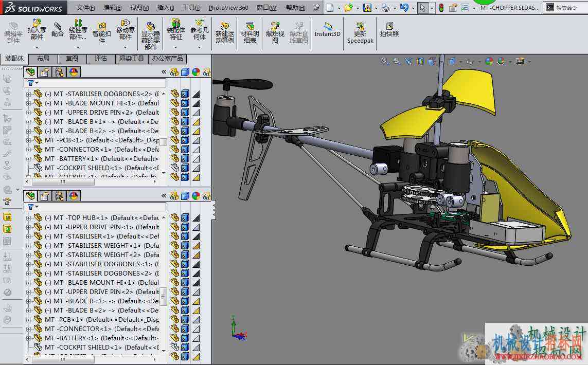Toggle display mode for MT -TOP HUB<1>
The height and width of the screenshot is (365, 588).
pos(185,218)
